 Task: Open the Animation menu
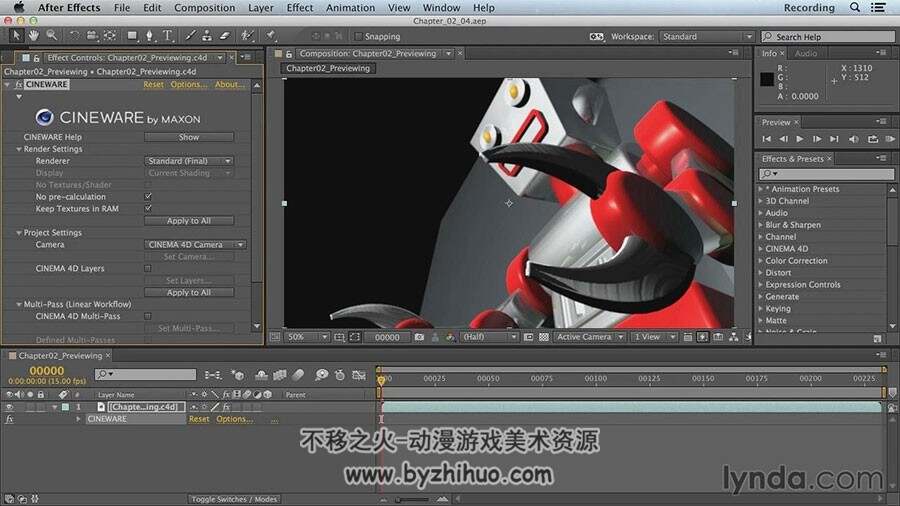[x=350, y=7]
